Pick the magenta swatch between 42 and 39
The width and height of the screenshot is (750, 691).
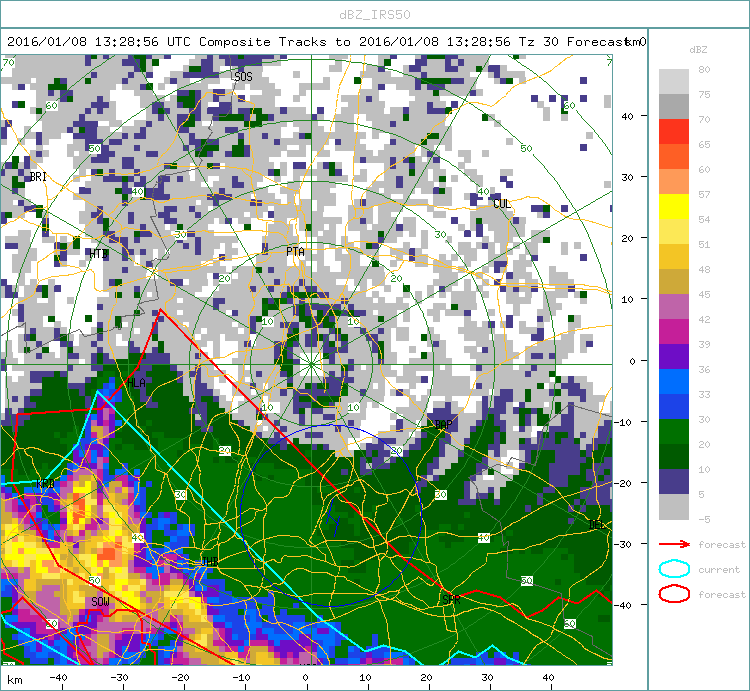[673, 331]
